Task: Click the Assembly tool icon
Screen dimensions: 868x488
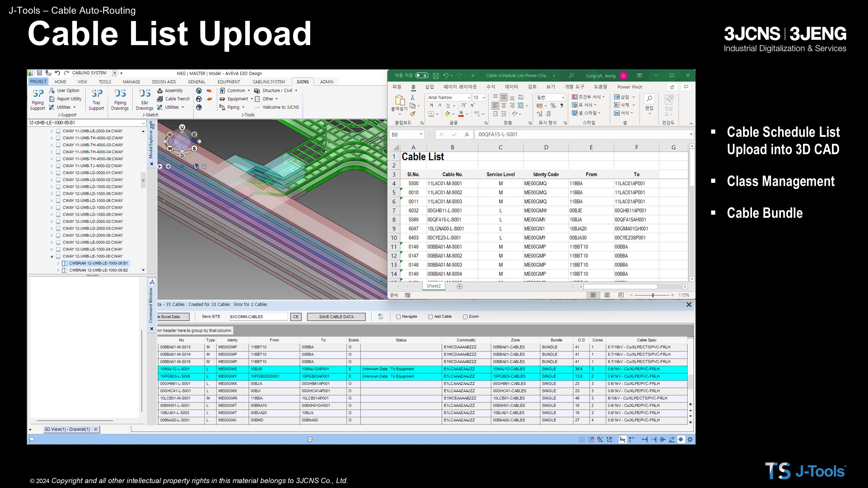Action: 160,90
